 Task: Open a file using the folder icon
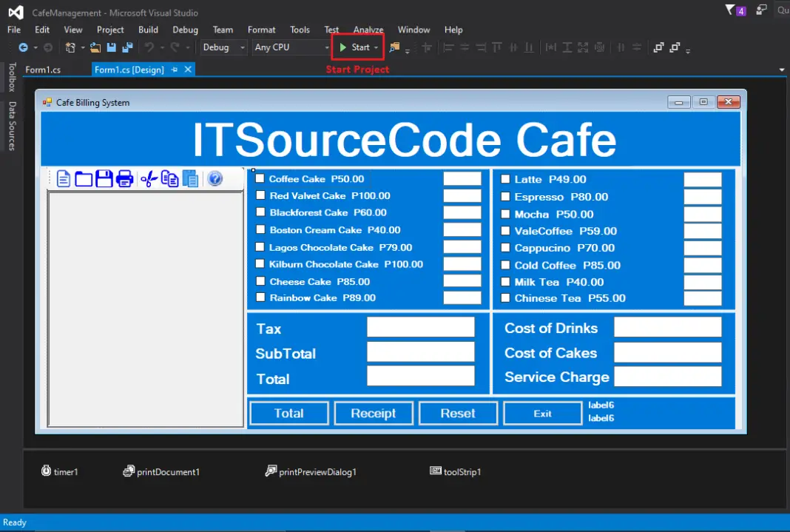click(x=84, y=178)
